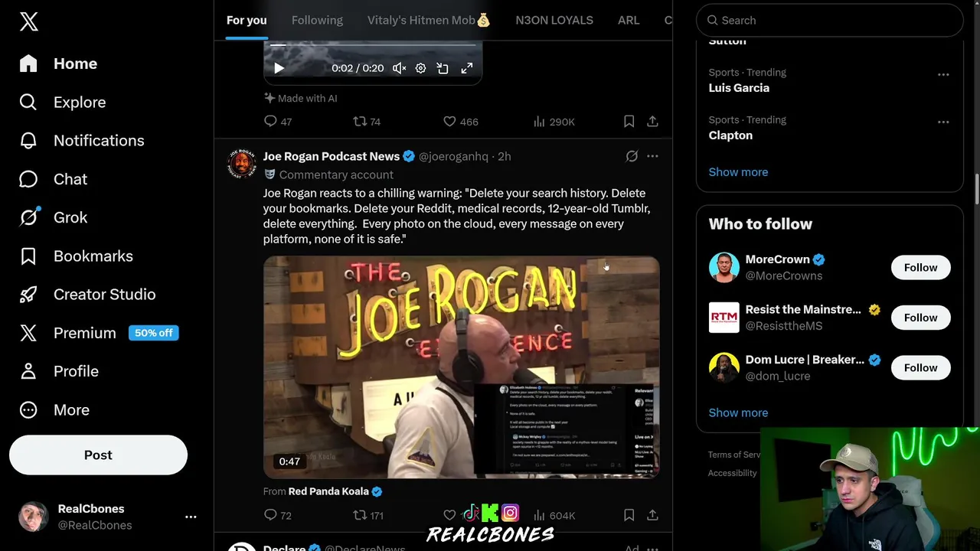Open top video settings gear
This screenshot has width=980, height=551.
[x=420, y=68]
